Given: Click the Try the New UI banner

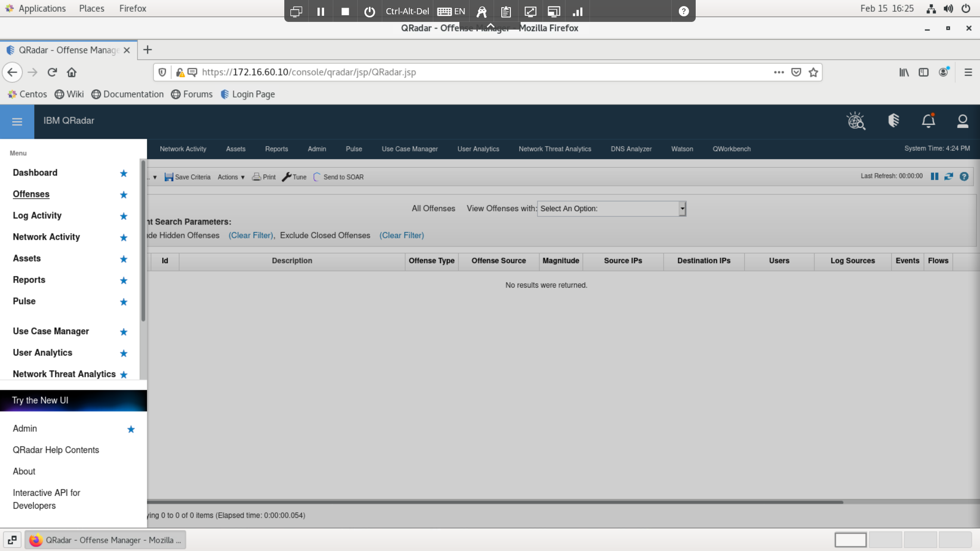Looking at the screenshot, I should pos(73,400).
